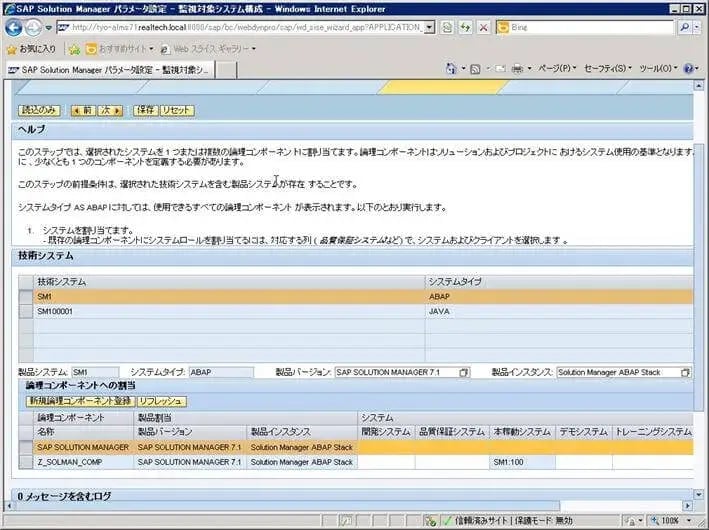This screenshot has width=709, height=530.
Task: Select the SAP SOLUTION MANAGER component row
Action: point(356,447)
